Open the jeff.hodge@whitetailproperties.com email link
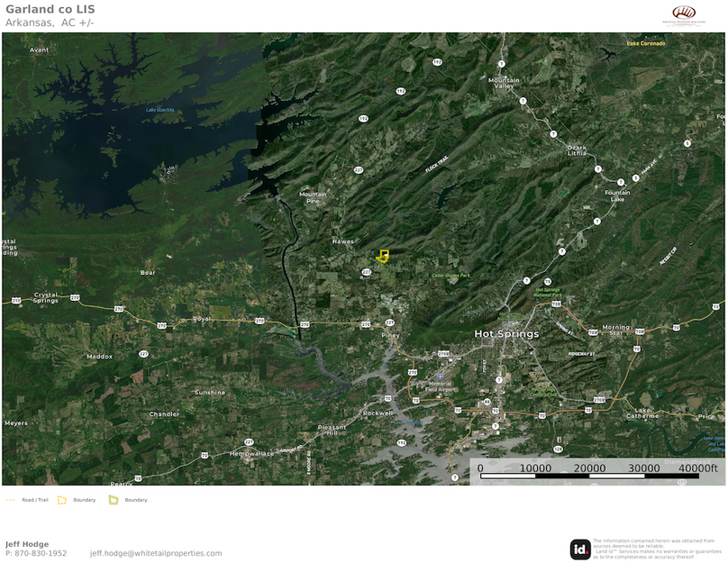This screenshot has height=563, width=728. [x=155, y=553]
